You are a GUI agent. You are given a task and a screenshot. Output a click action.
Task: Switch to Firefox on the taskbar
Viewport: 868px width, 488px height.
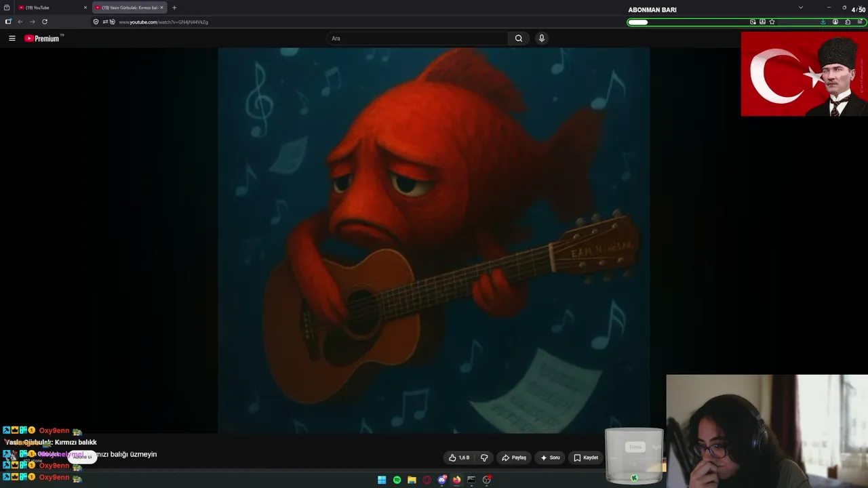pyautogui.click(x=456, y=480)
